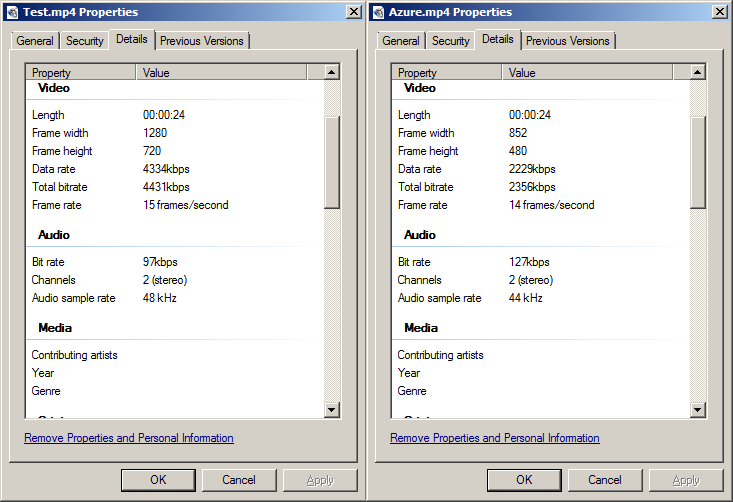Select Frame height value 480 in Azure.mp4

click(518, 151)
